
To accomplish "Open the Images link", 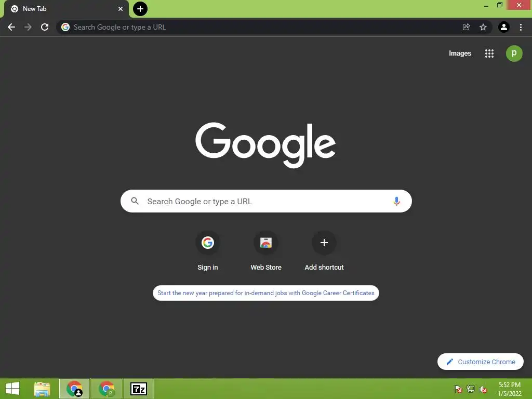I will (460, 54).
